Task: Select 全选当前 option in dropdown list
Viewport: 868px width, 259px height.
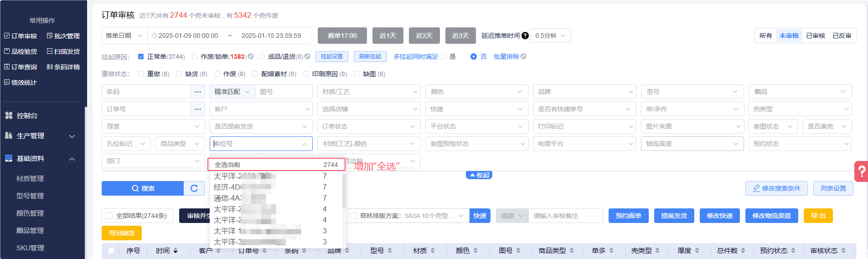Action: click(276, 165)
